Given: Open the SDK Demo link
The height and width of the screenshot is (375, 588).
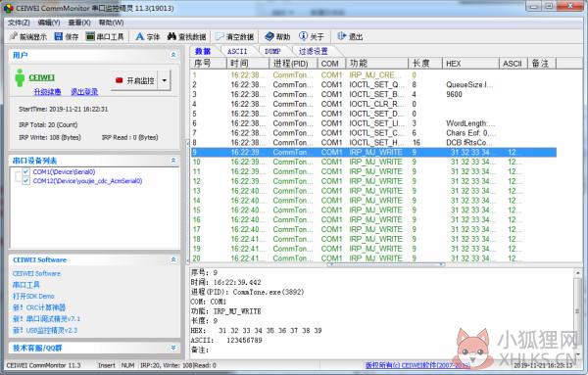Looking at the screenshot, I should (x=33, y=296).
